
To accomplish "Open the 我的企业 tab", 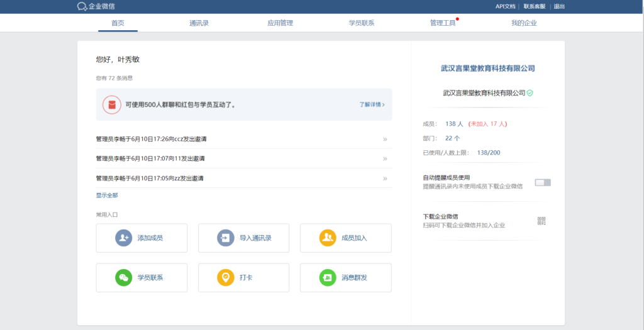I will point(524,23).
